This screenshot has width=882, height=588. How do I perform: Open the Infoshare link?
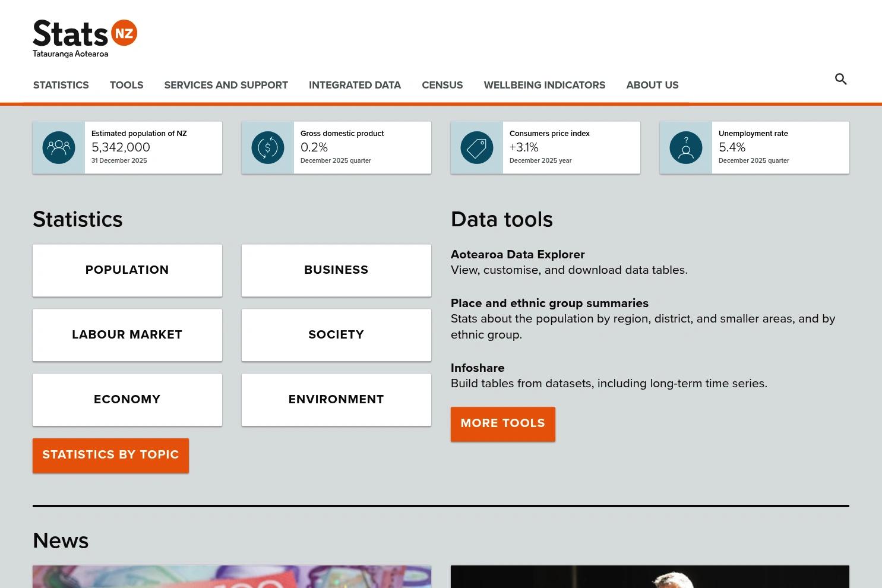point(478,368)
